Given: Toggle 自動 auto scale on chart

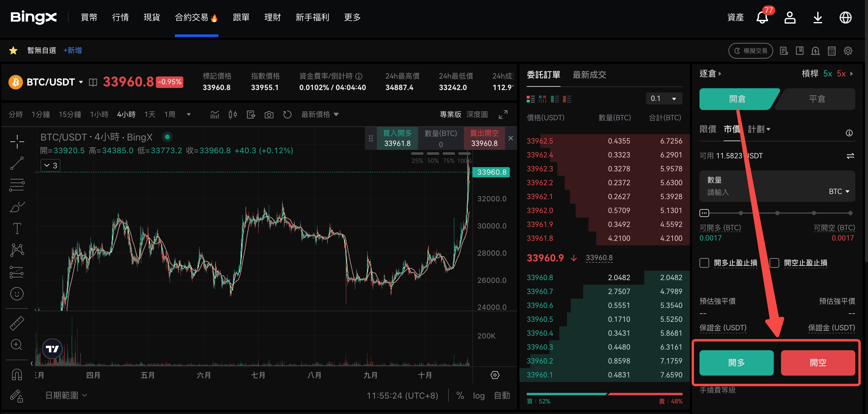Looking at the screenshot, I should (x=502, y=396).
